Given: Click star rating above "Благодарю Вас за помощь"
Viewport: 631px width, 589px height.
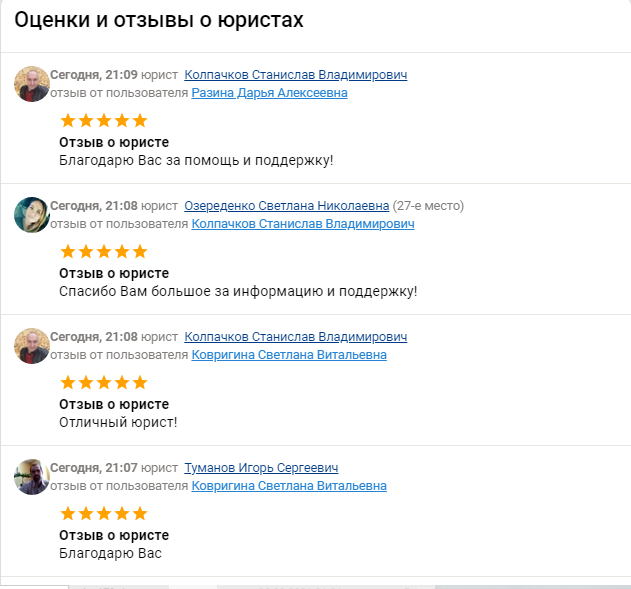Looking at the screenshot, I should [104, 121].
